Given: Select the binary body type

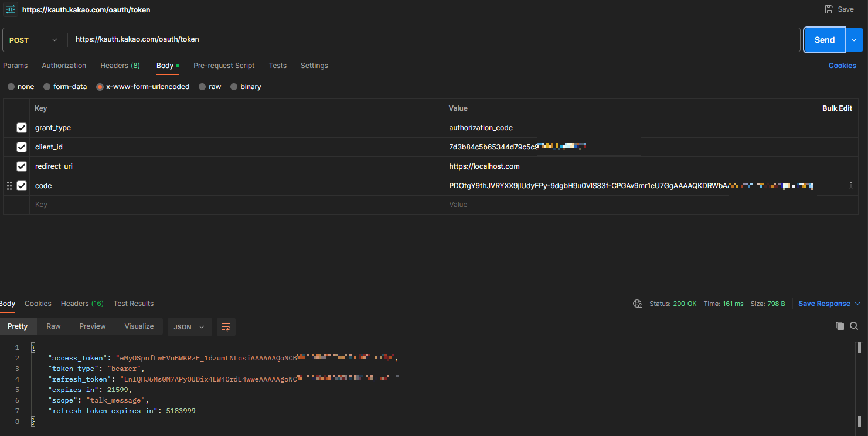Looking at the screenshot, I should pyautogui.click(x=234, y=87).
